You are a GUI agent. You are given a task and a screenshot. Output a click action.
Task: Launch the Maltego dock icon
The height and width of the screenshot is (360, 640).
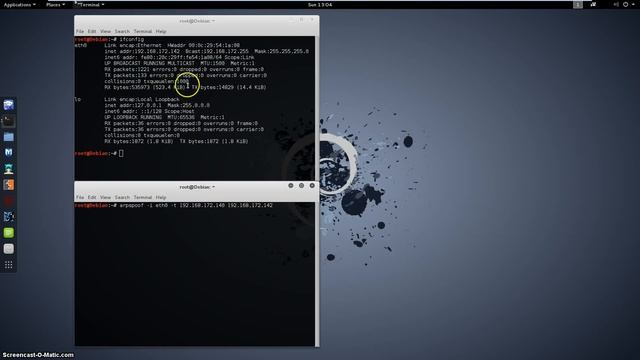click(9, 217)
